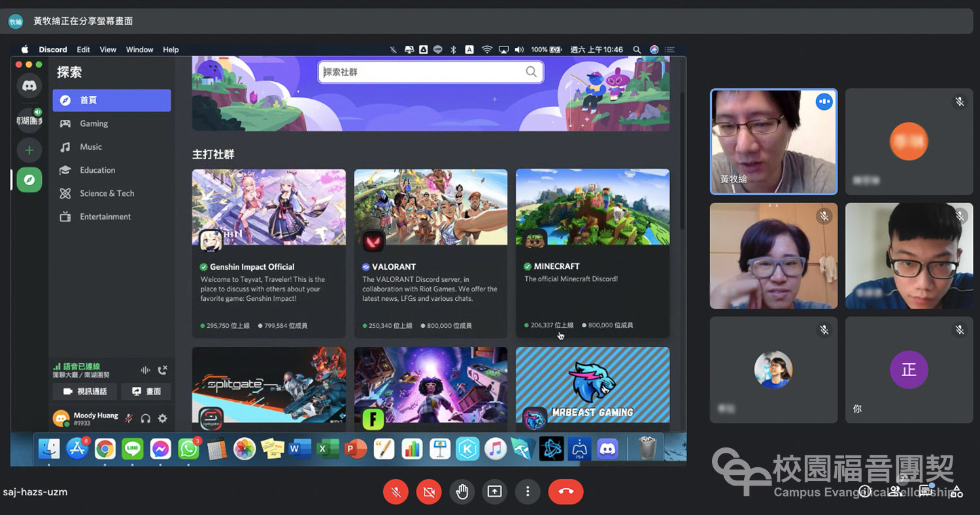Image resolution: width=980 pixels, height=515 pixels.
Task: Open Splitgate community card
Action: click(269, 388)
